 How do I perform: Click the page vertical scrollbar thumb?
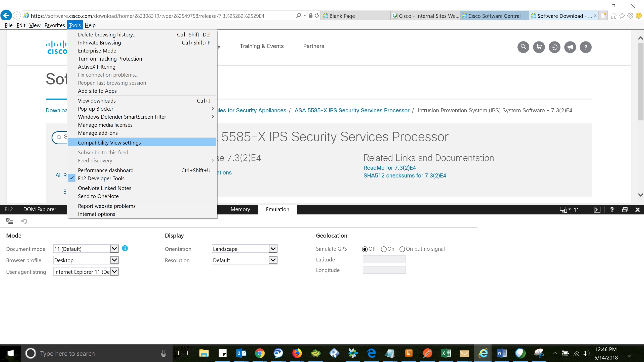pyautogui.click(x=640, y=82)
